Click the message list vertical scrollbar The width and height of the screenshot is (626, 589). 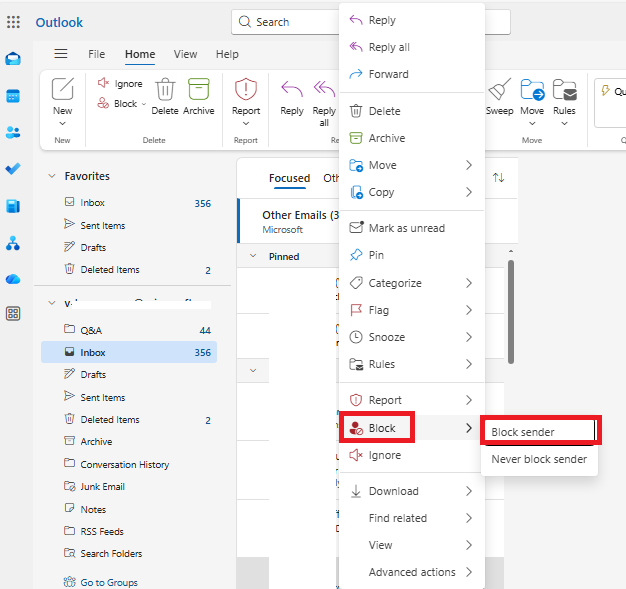pyautogui.click(x=511, y=312)
